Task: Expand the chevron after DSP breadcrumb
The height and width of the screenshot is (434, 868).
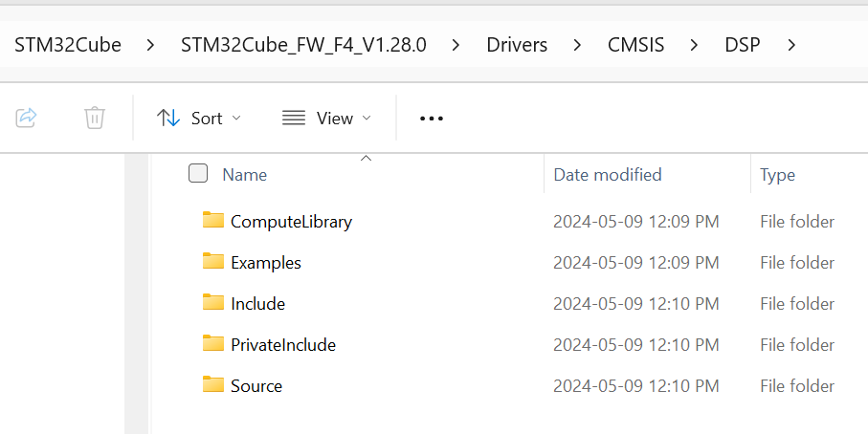Action: pyautogui.click(x=791, y=45)
